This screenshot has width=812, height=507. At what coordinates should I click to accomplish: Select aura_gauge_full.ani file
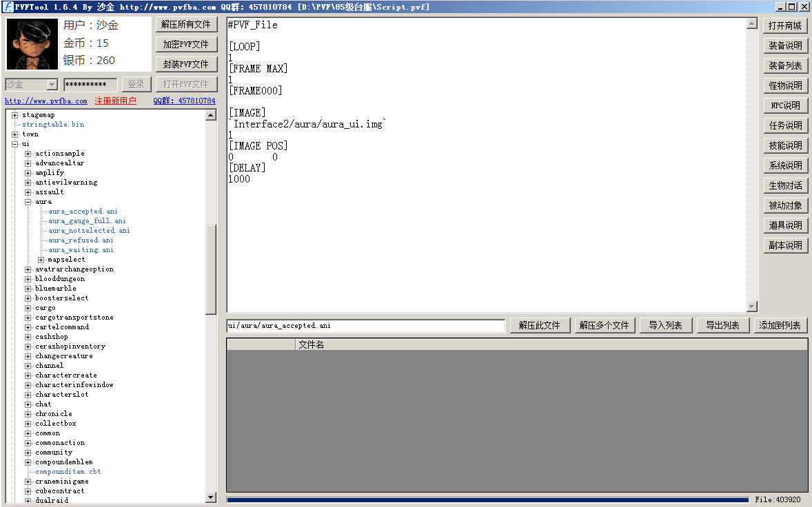coord(87,221)
